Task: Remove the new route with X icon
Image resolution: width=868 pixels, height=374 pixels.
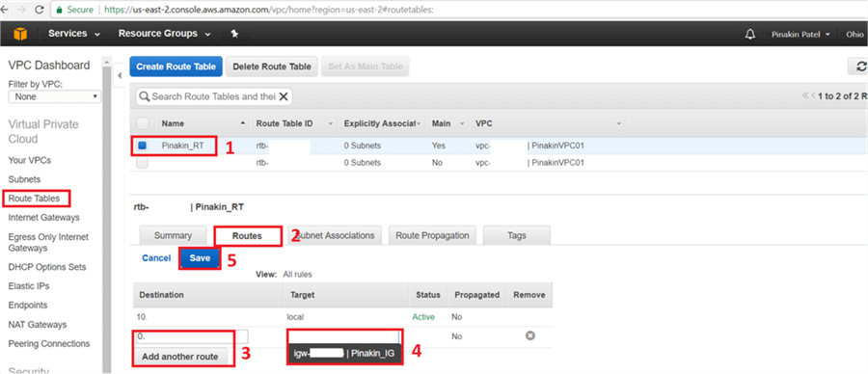Action: (x=529, y=335)
